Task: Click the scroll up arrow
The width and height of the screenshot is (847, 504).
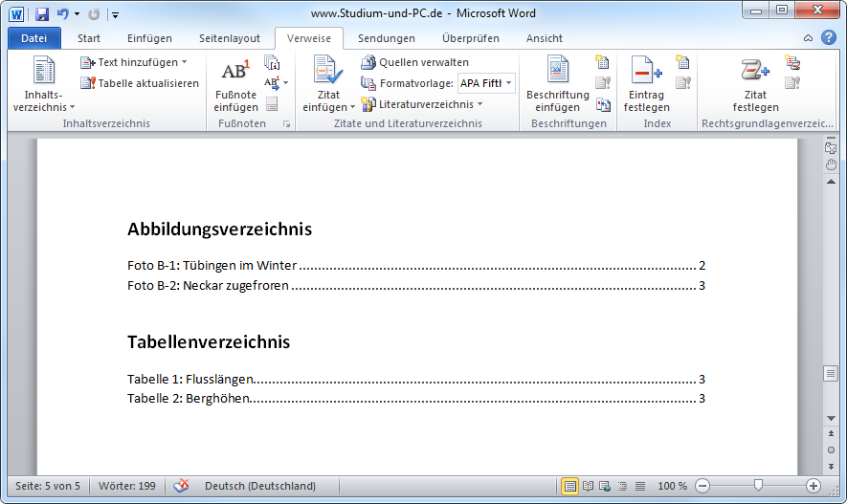Action: pyautogui.click(x=831, y=182)
